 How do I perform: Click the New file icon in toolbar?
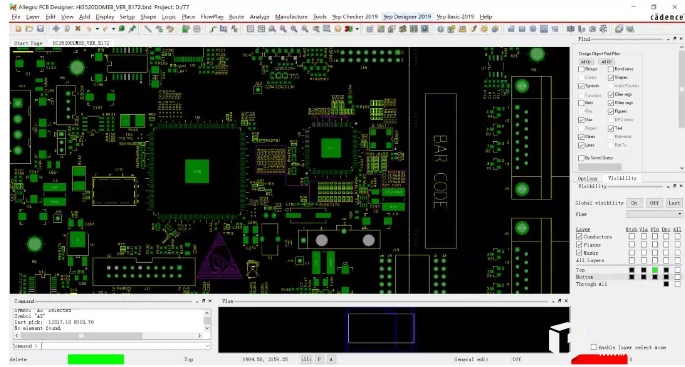[18, 29]
